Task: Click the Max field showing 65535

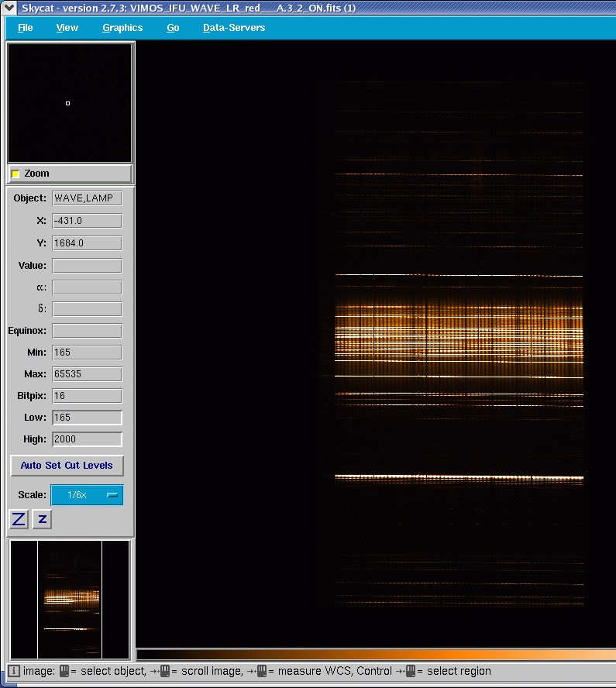Action: (87, 374)
